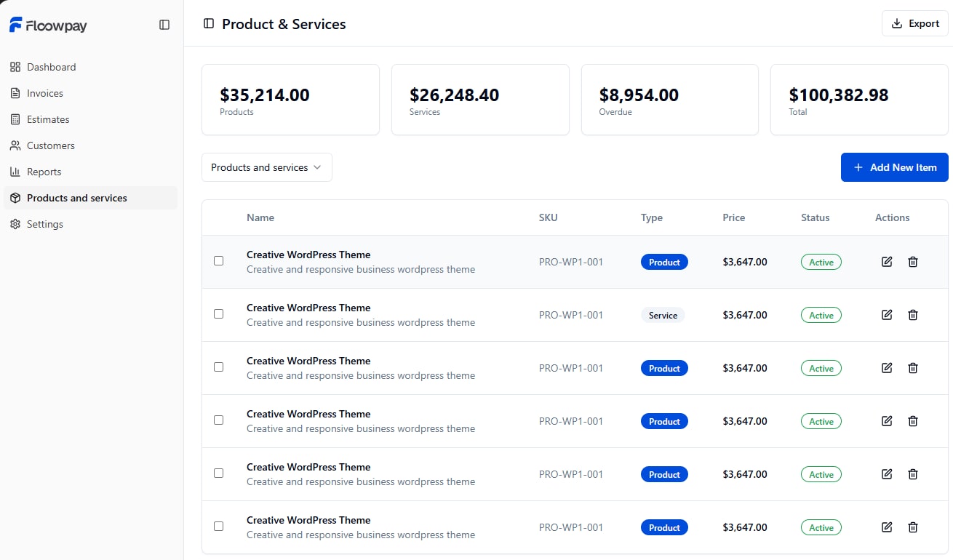Select Products and services in the sidebar

point(90,198)
